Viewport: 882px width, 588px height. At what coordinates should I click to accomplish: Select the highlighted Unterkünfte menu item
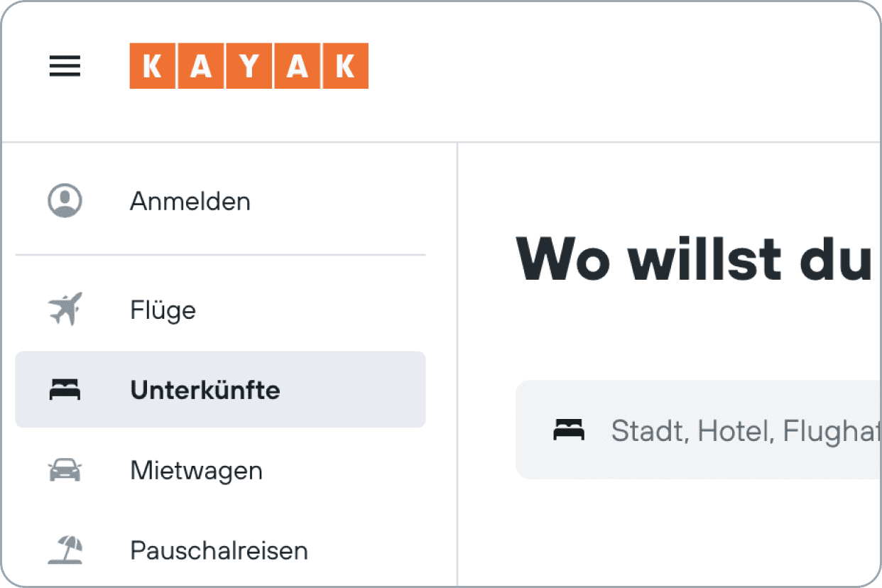pos(220,389)
